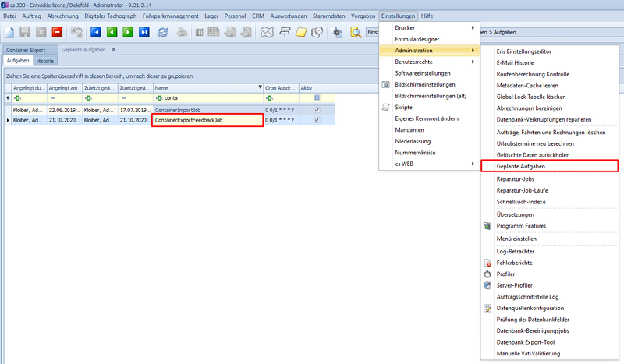Click the New document toolbar icon
The height and width of the screenshot is (364, 624).
(x=9, y=32)
